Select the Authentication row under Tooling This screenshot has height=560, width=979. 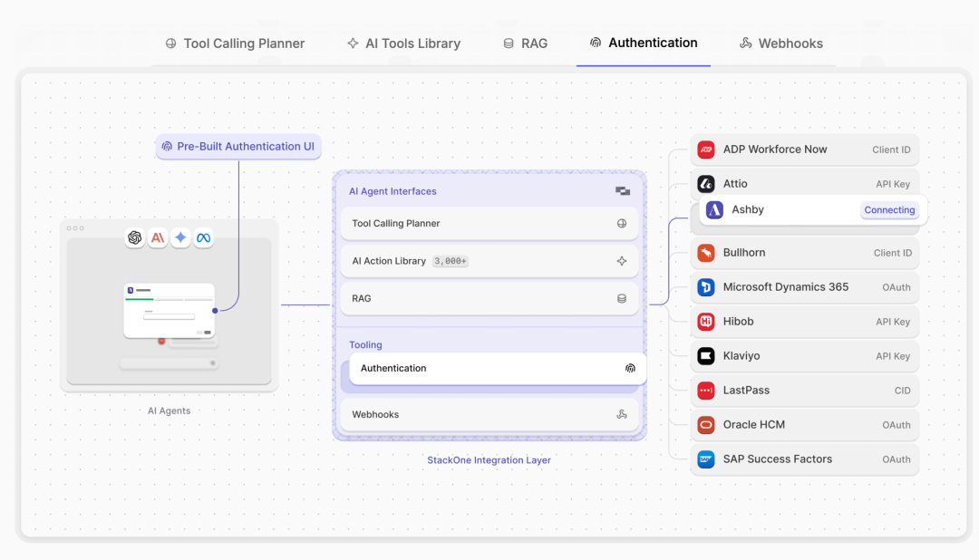[x=498, y=368]
